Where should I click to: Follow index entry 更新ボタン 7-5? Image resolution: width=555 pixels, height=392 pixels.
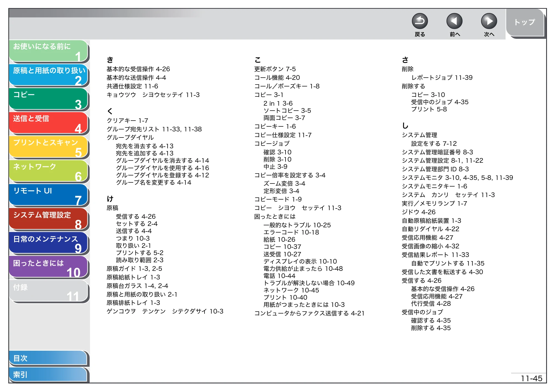pyautogui.click(x=275, y=69)
